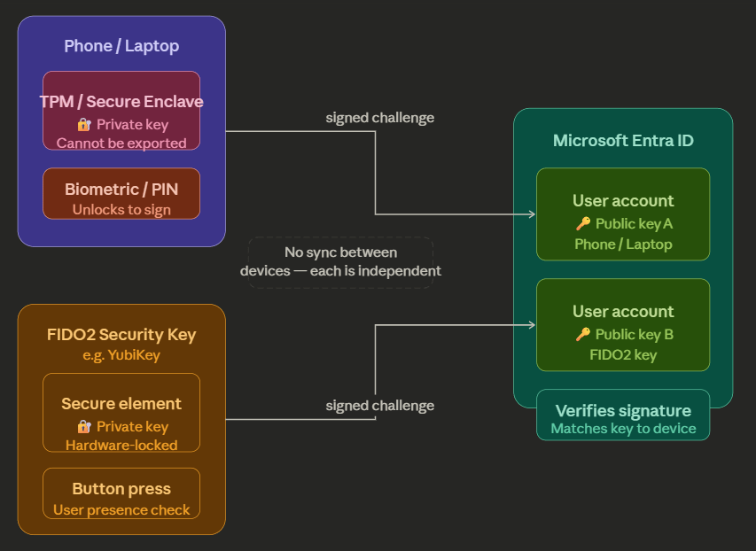Select the No sync between devices note

click(x=340, y=262)
